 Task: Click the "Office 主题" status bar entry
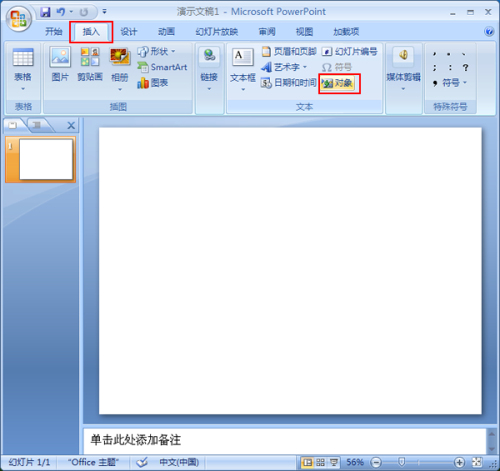point(93,462)
